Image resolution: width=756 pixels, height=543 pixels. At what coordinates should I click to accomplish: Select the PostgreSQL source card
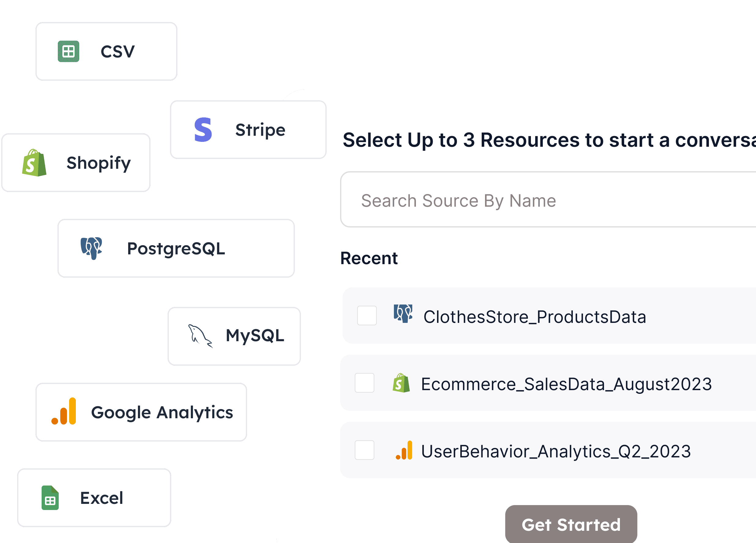tap(176, 248)
